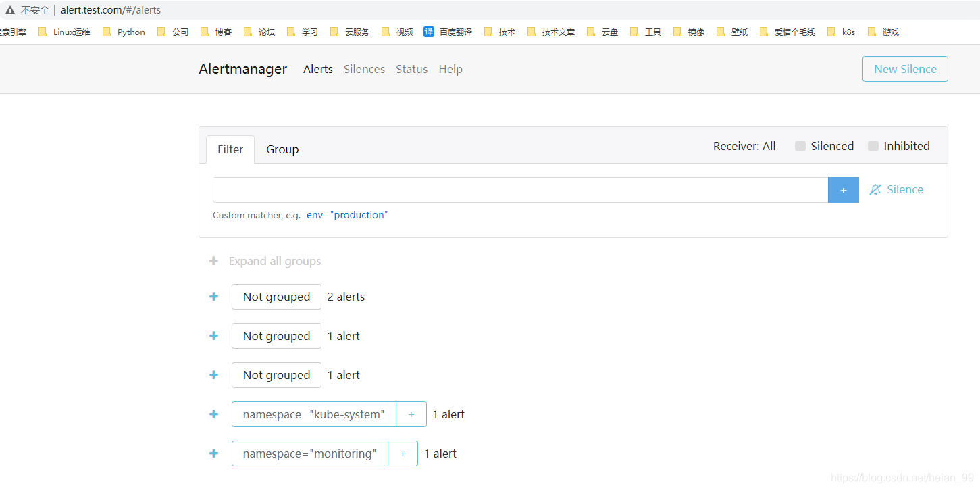
Task: Enable the Inhibited checkbox
Action: [873, 146]
